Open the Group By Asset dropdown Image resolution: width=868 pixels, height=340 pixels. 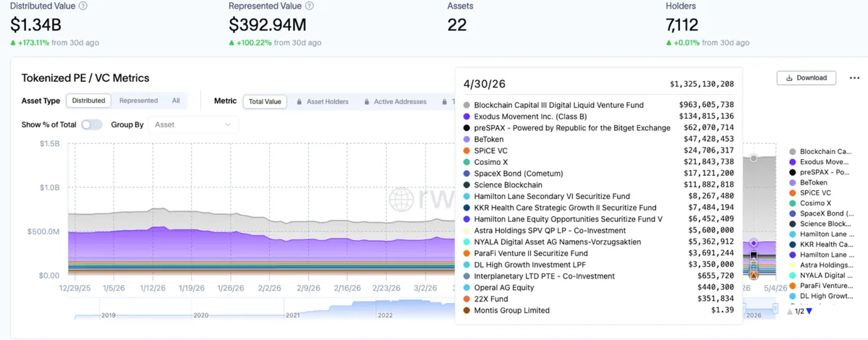point(193,124)
